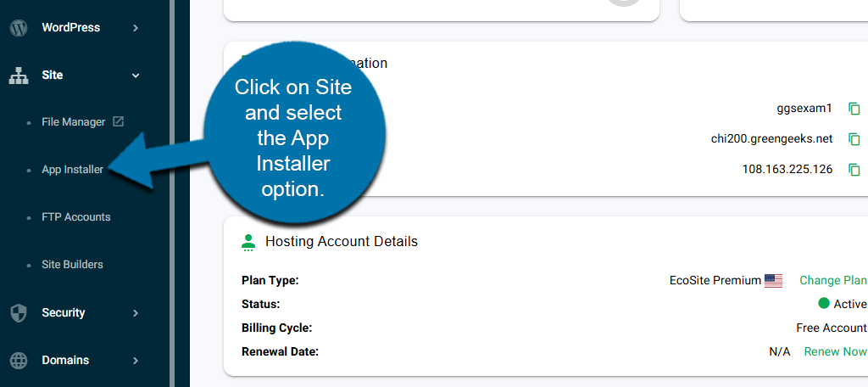868x387 pixels.
Task: Expand the Security menu chevron
Action: [136, 313]
